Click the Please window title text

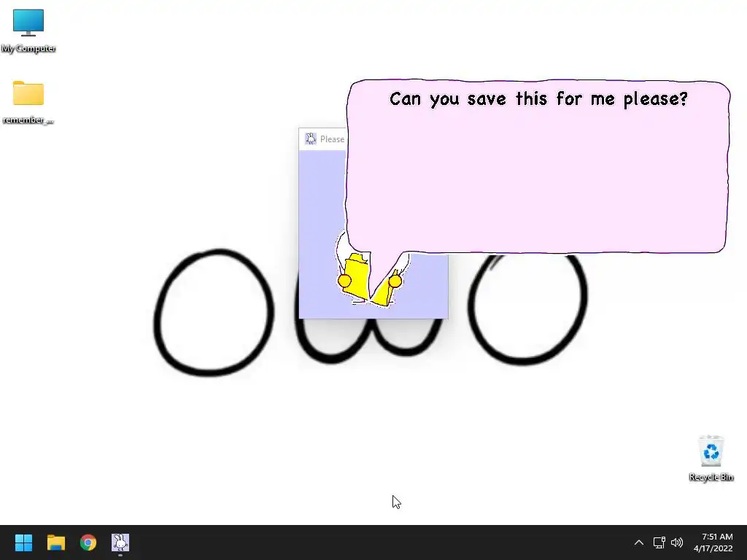(x=332, y=139)
